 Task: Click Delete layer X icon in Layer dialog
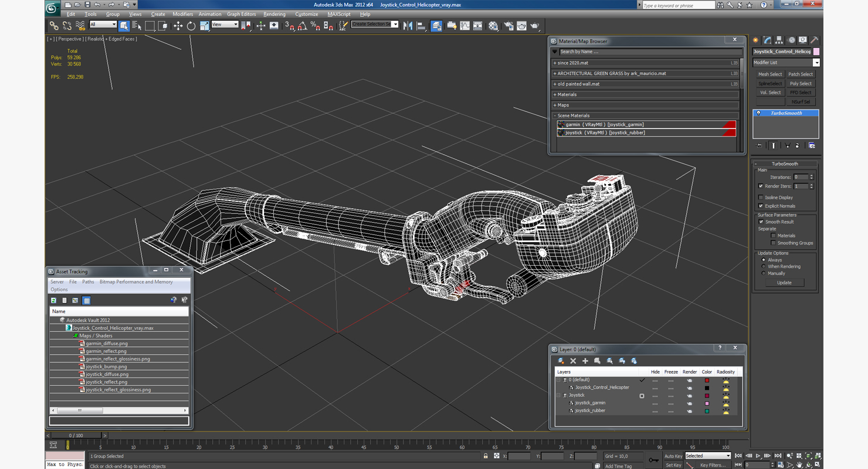tap(573, 361)
